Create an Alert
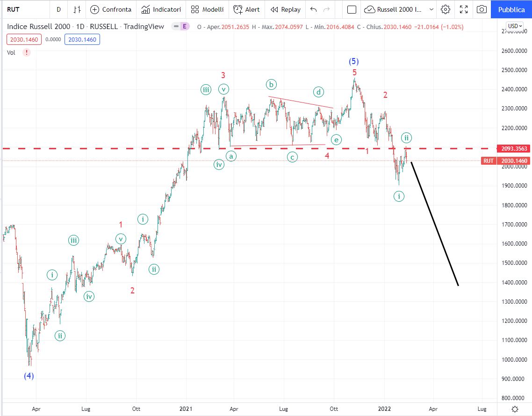This screenshot has height=416, width=532. [247, 9]
